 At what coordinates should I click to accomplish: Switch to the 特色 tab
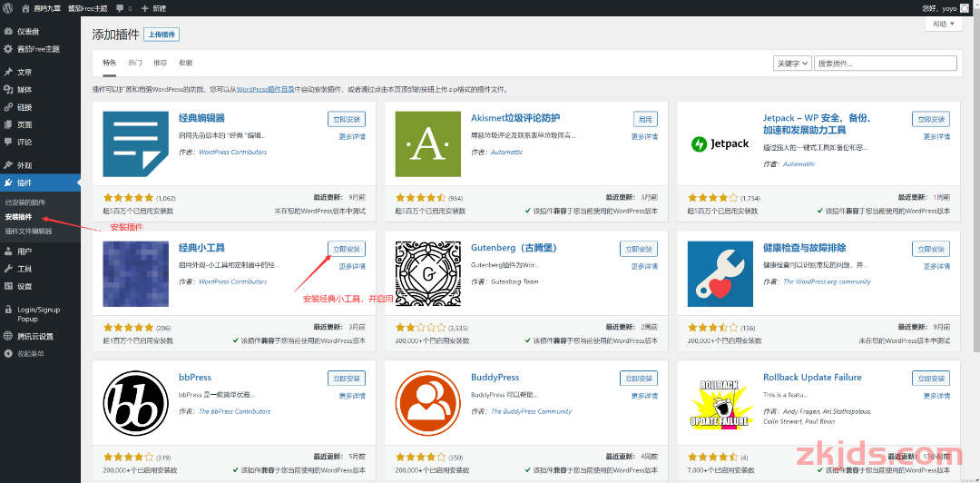pos(110,64)
